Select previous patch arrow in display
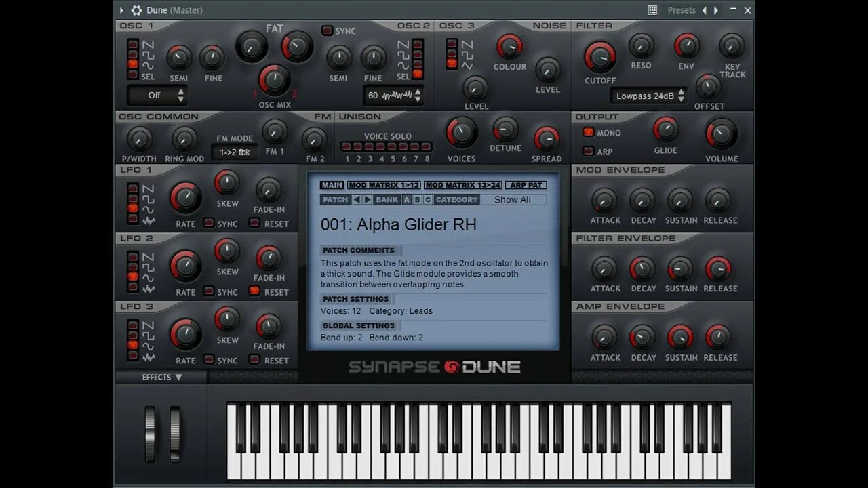Image resolution: width=868 pixels, height=488 pixels. tap(357, 200)
